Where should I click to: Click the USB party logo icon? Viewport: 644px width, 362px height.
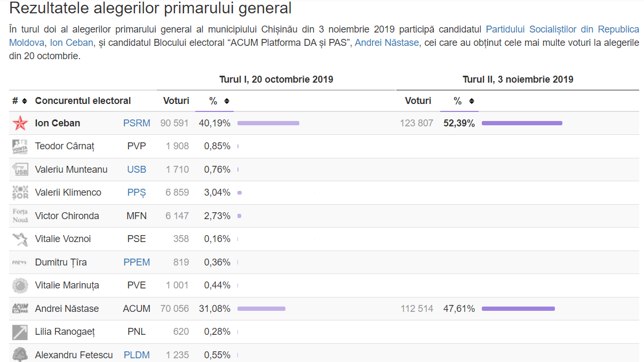pyautogui.click(x=20, y=170)
